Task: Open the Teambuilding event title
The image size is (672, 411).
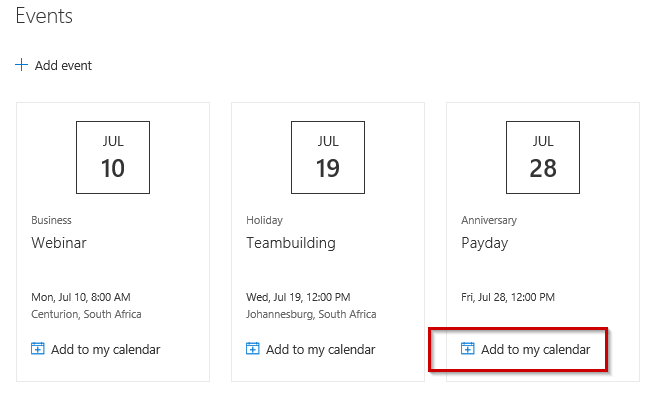Action: (x=291, y=243)
